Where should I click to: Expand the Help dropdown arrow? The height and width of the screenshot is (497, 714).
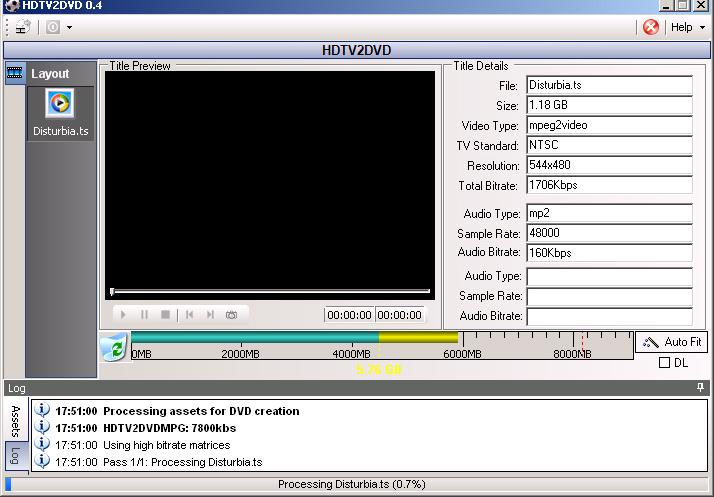[x=703, y=28]
